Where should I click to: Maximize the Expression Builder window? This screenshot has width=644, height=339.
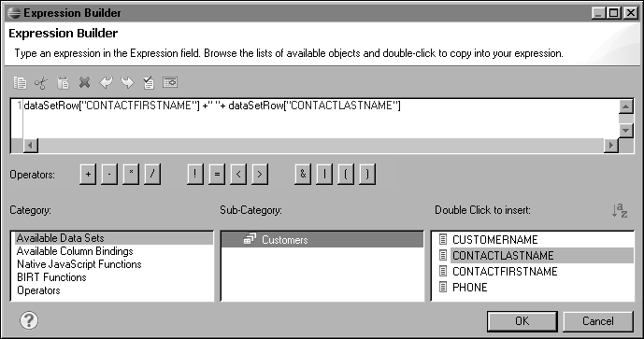pyautogui.click(x=614, y=13)
